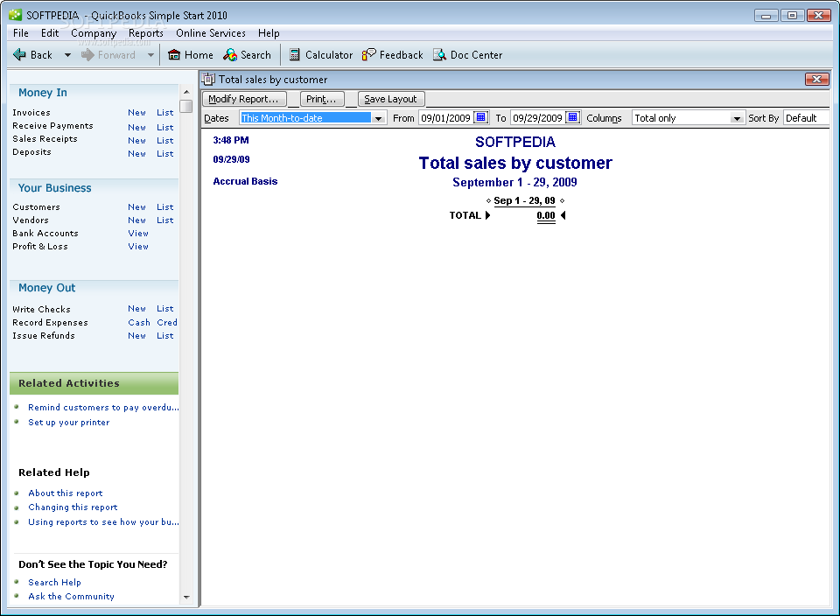Open the From date calendar picker
The height and width of the screenshot is (616, 840).
[481, 117]
